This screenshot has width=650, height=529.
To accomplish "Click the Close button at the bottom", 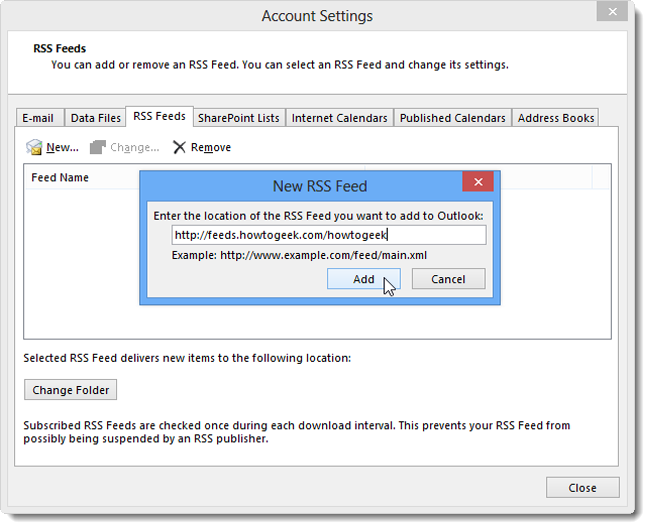I will coord(582,488).
